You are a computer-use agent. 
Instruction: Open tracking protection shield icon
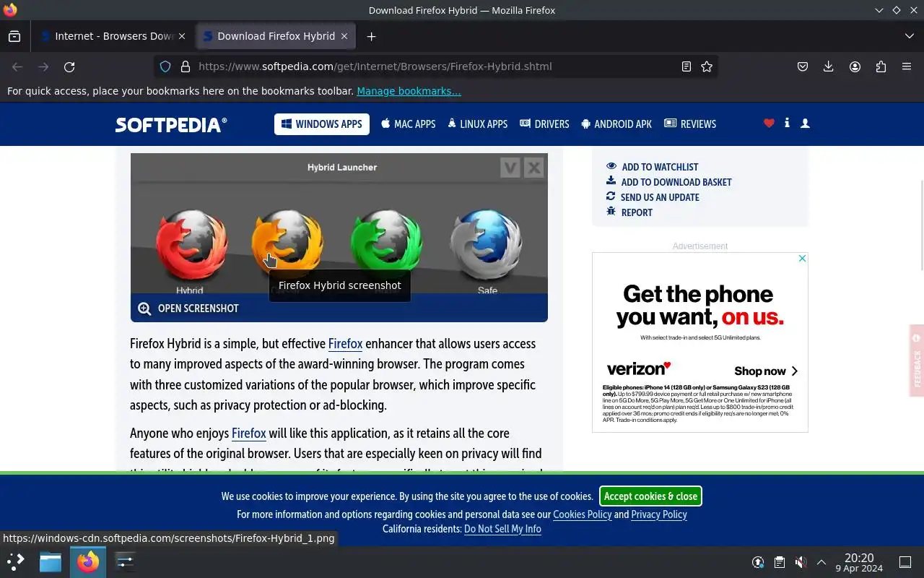click(x=165, y=66)
